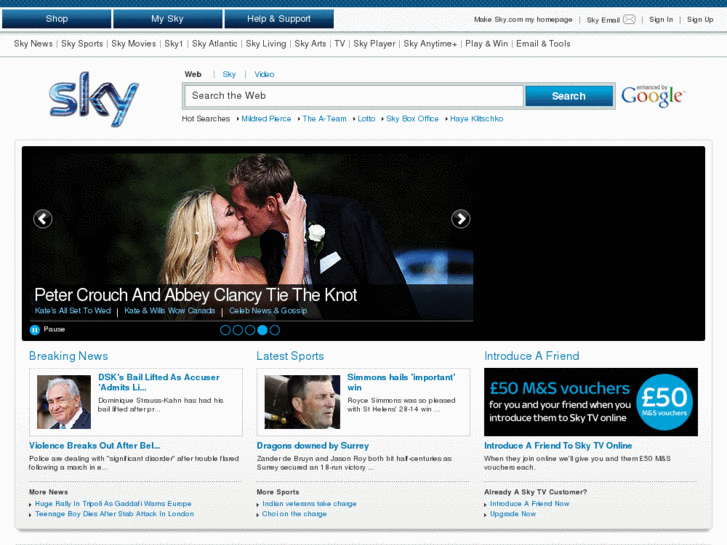This screenshot has width=727, height=545.
Task: Open the DSK news thumbnail photo
Action: point(64,402)
